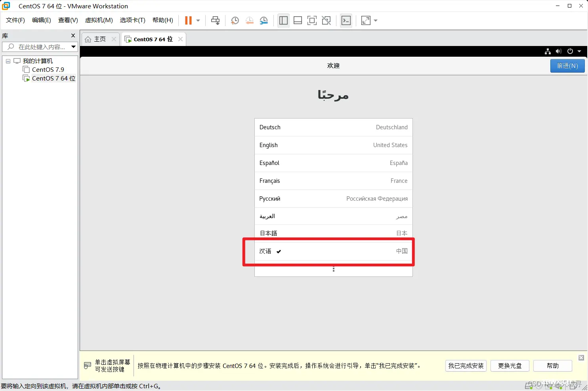Select CentOS 7.9 in the library

pos(48,70)
